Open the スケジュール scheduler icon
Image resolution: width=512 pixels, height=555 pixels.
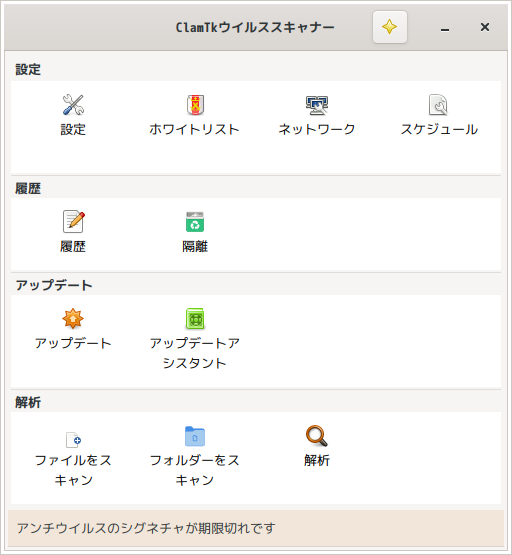(438, 105)
